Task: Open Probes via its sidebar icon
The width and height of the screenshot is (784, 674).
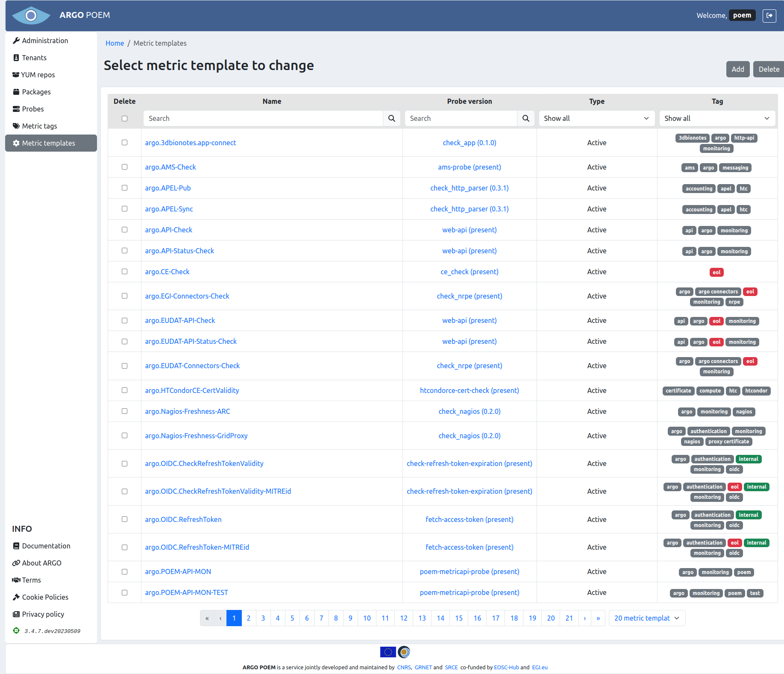Action: 16,109
